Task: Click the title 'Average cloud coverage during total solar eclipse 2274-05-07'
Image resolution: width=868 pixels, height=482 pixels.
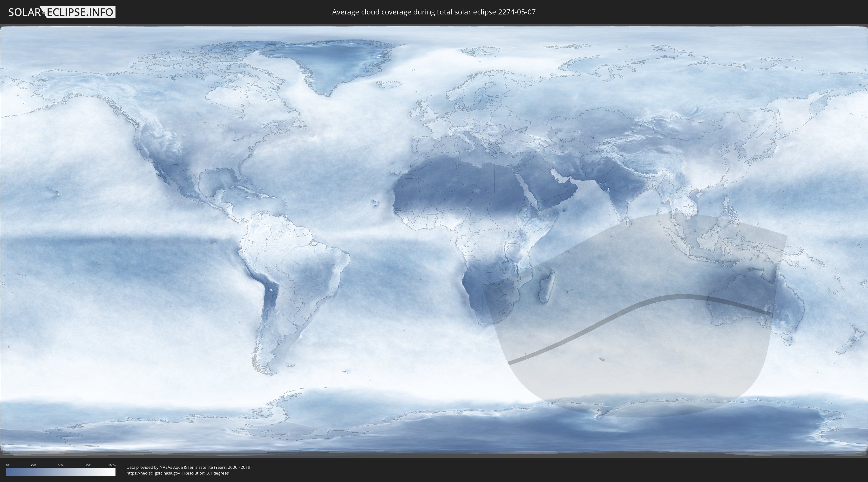Action: tap(434, 12)
